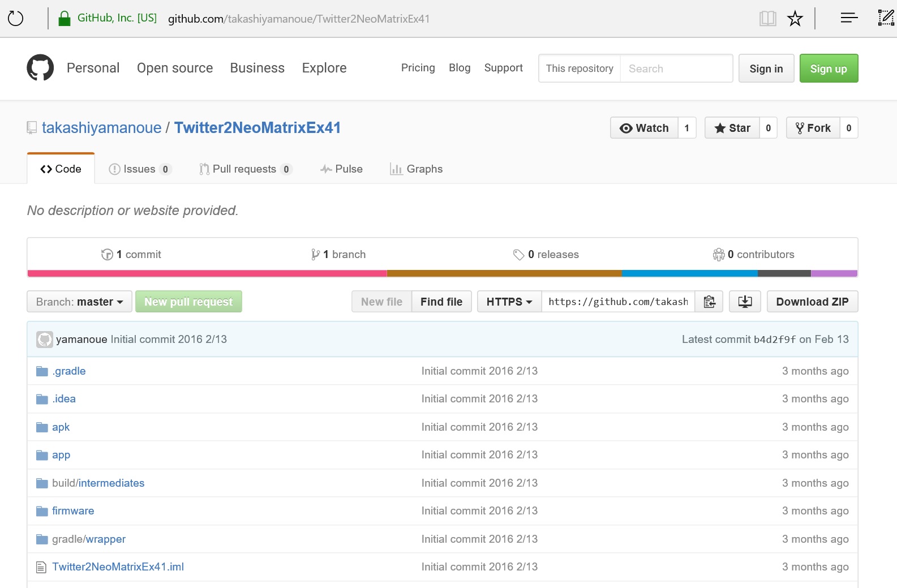The height and width of the screenshot is (588, 897).
Task: Star the Twitter2NeoMatrixEx41 repository
Action: 732,128
